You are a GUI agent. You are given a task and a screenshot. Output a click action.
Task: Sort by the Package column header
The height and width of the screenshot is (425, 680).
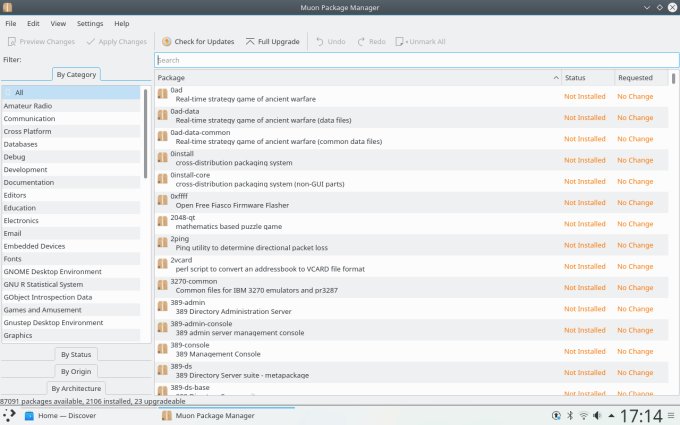(x=358, y=78)
